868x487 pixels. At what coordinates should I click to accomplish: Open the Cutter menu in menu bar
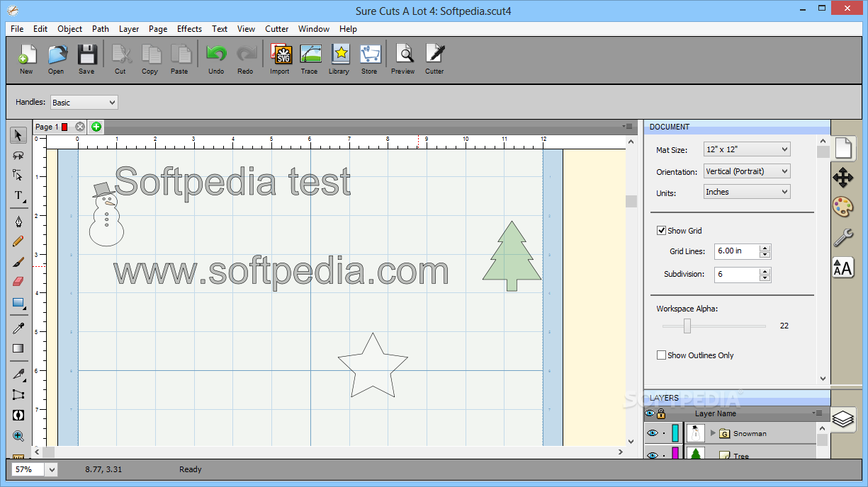[x=277, y=29]
